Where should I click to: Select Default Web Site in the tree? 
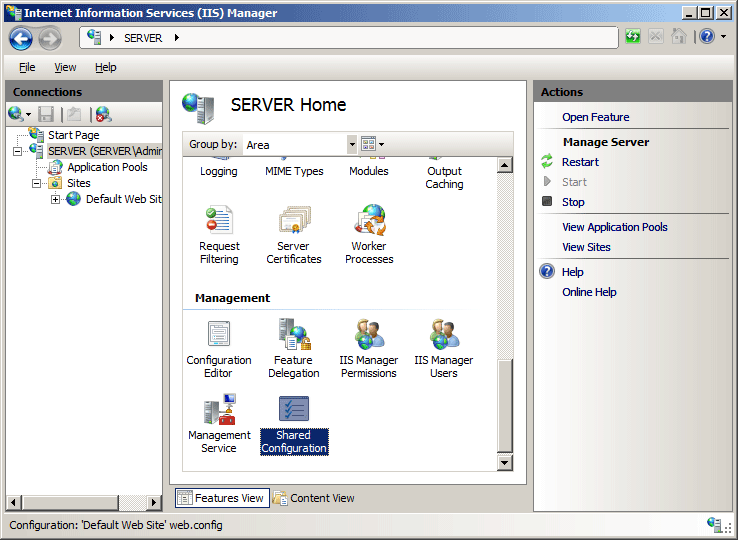point(123,199)
